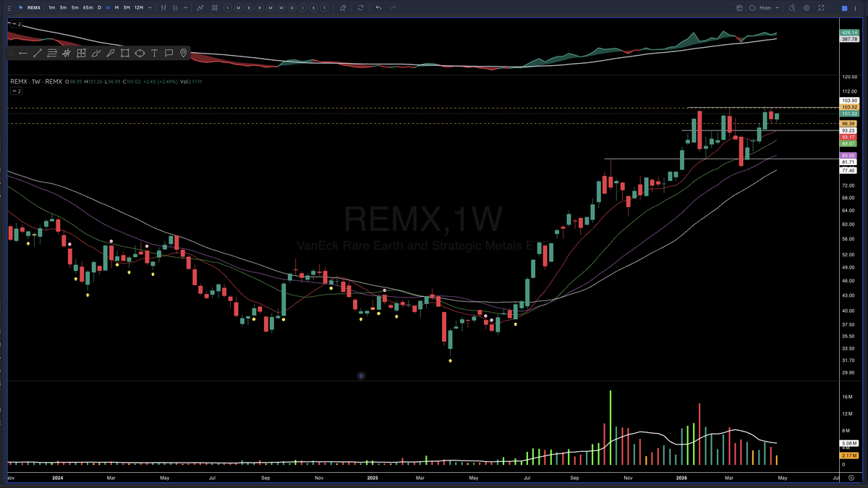Select the location pin marker tool
Screen dimensions: 868x488
[x=184, y=53]
